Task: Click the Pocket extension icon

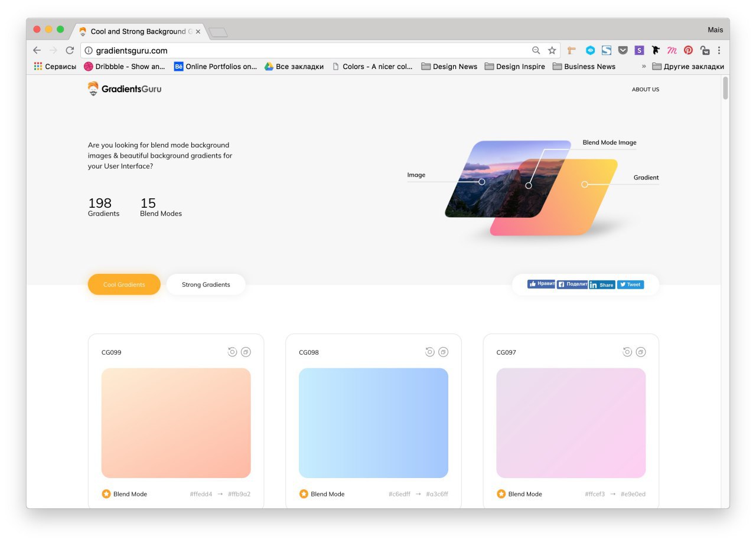Action: (x=623, y=51)
